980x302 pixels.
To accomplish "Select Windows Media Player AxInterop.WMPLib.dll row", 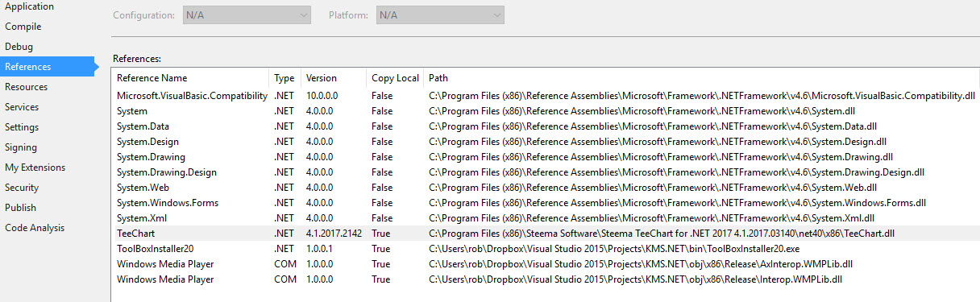I will tap(546, 264).
